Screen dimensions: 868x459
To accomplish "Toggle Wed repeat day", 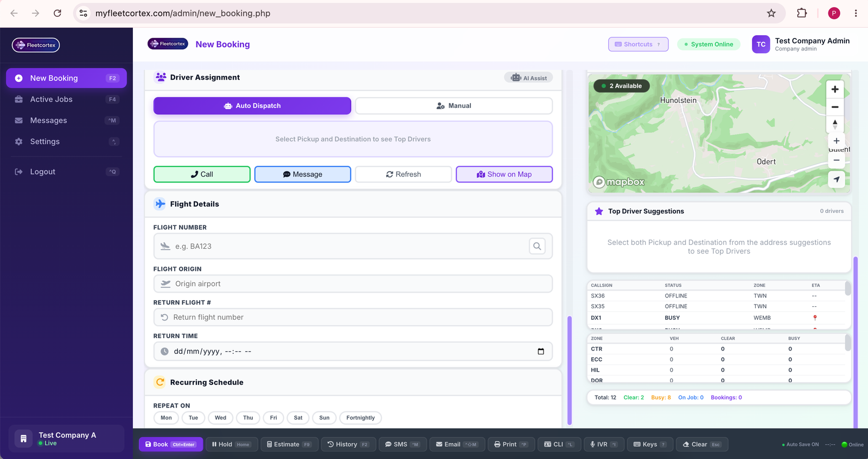I will [x=220, y=418].
